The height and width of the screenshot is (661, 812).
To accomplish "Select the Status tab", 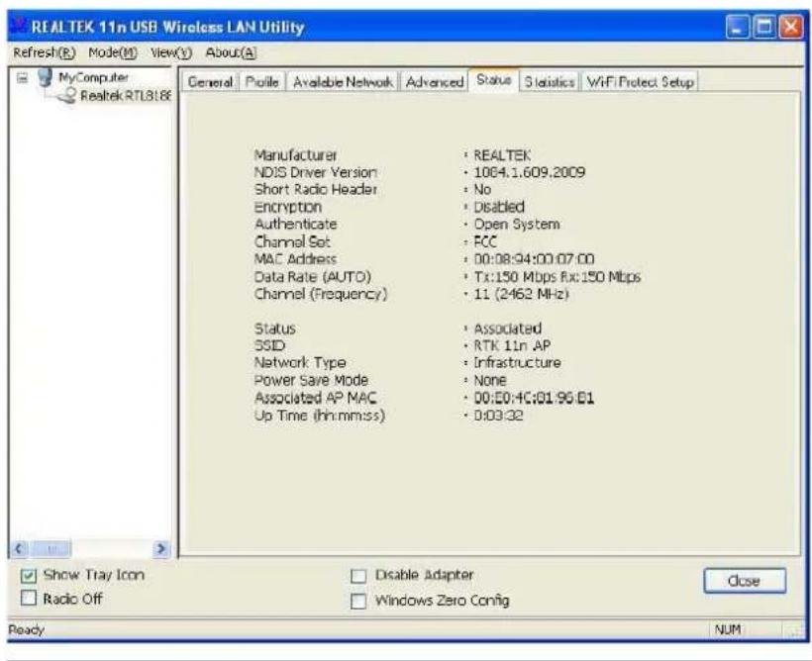I will [x=493, y=80].
